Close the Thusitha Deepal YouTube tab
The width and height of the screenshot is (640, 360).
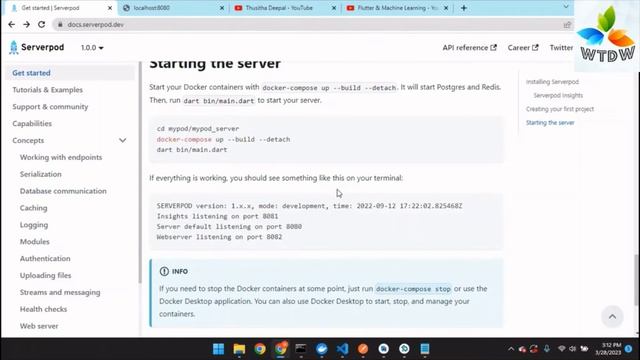pos(333,8)
